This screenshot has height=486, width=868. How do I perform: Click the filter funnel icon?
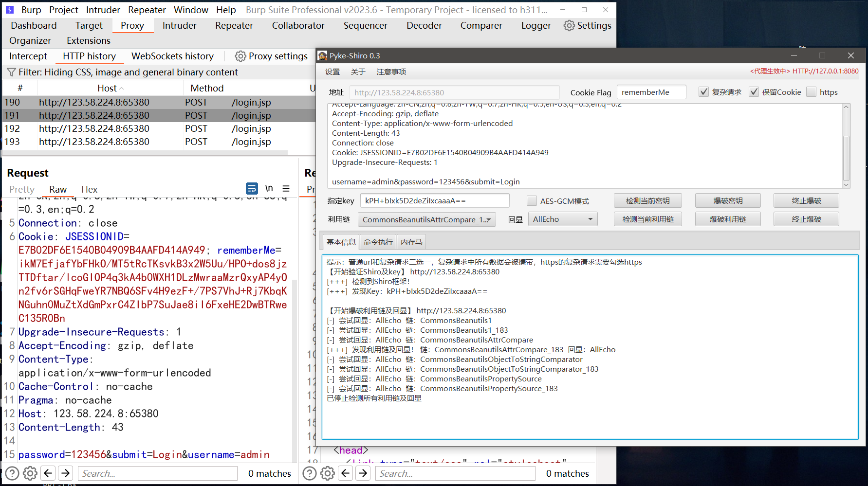tap(11, 72)
